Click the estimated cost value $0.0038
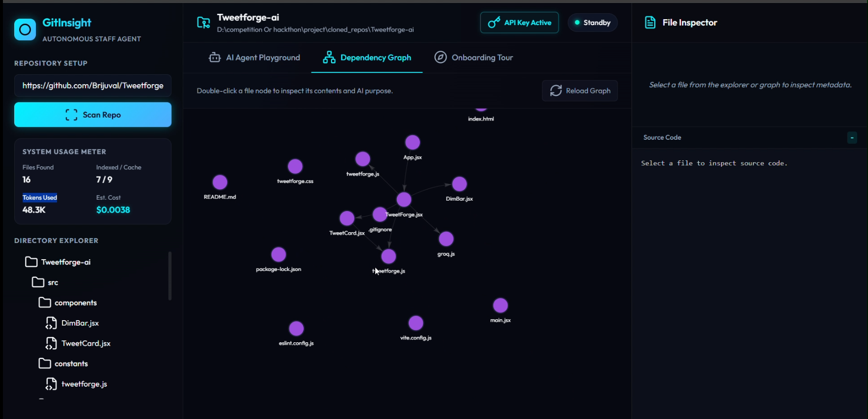Screen dimensions: 868x419 click(113, 210)
